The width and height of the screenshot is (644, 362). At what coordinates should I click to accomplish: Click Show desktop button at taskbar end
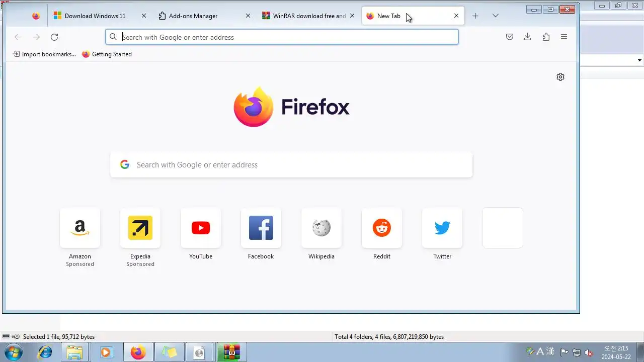(640, 352)
